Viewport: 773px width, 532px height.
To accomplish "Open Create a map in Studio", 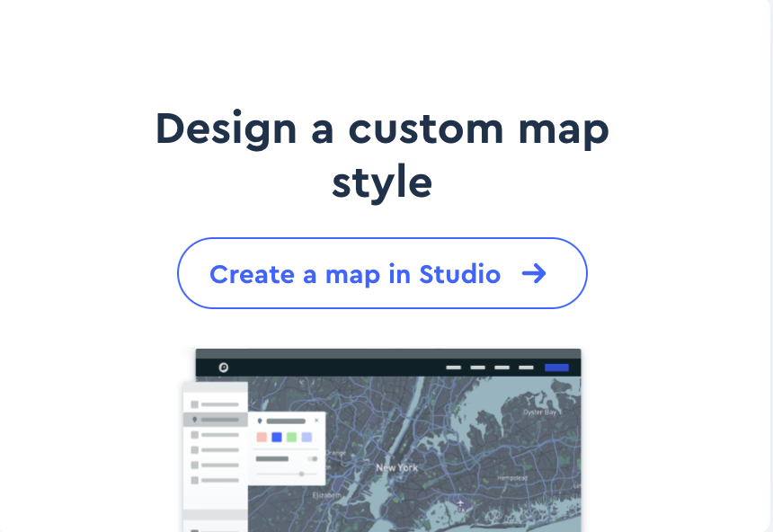I will pos(382,273).
